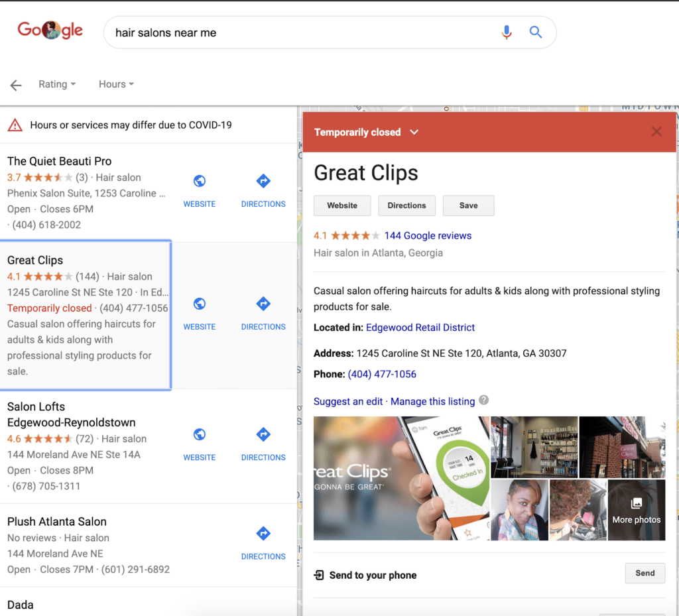Open Salon Lofts website globe icon
Image resolution: width=679 pixels, height=616 pixels.
click(199, 434)
